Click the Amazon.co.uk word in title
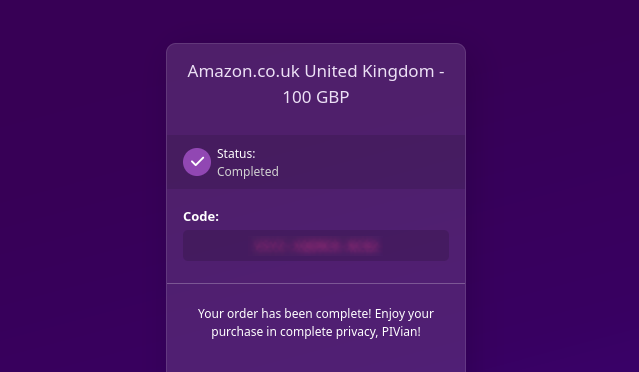The width and height of the screenshot is (639, 372). tap(243, 71)
